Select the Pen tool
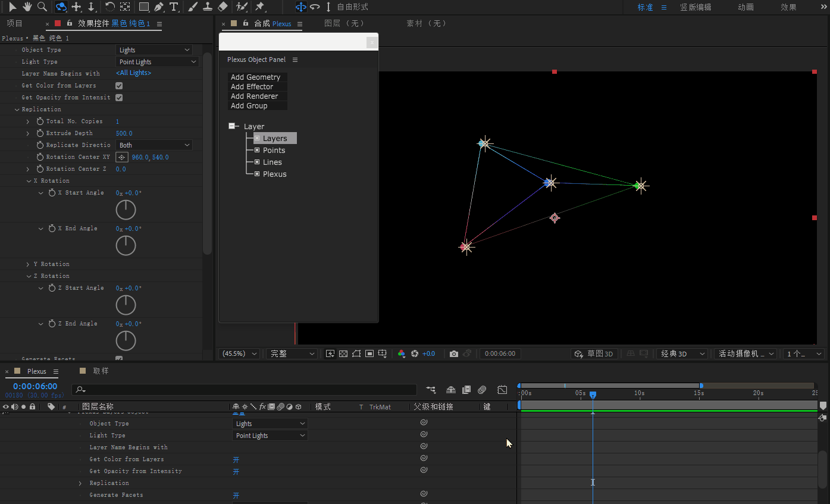 point(159,7)
